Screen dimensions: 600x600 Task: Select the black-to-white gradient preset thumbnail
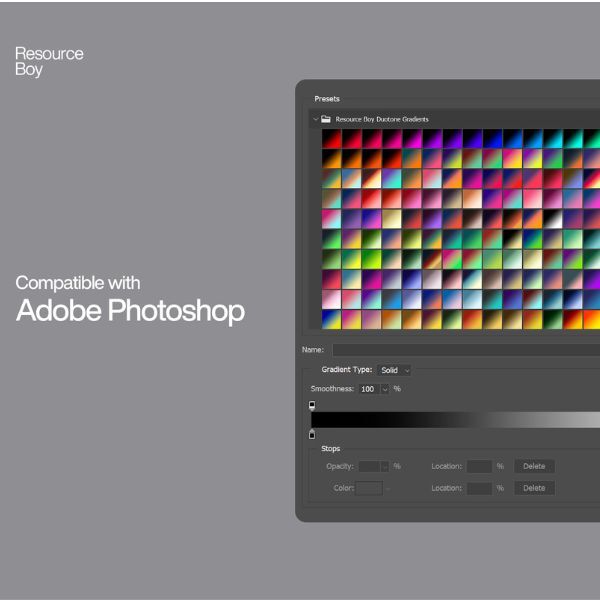(553, 219)
